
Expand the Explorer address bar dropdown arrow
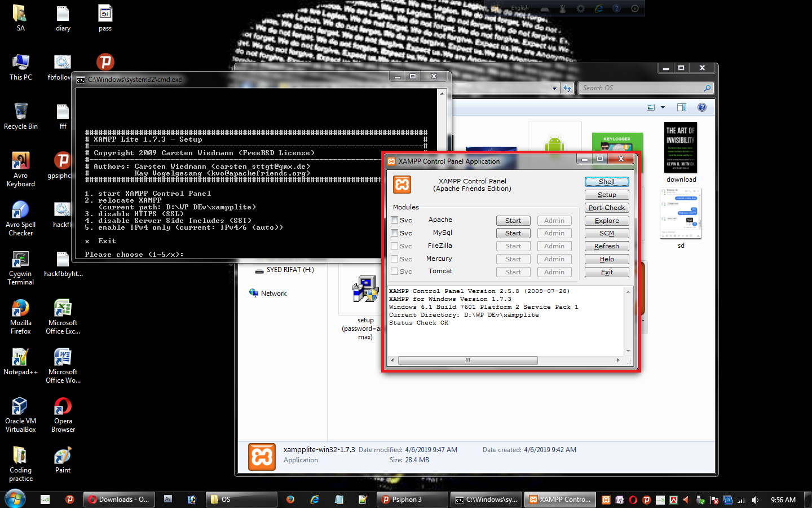click(554, 89)
